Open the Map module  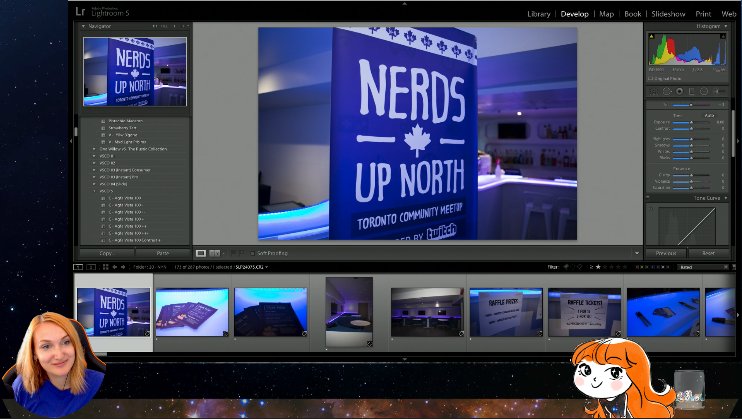coord(606,14)
